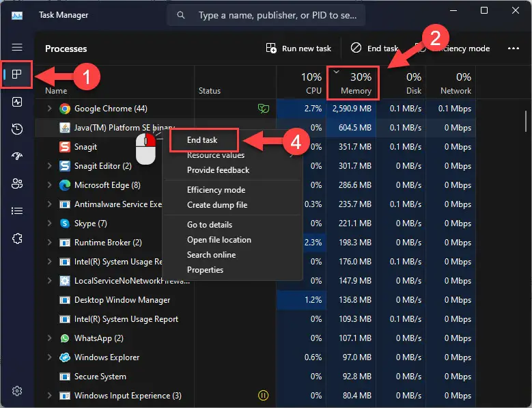
Task: Click Properties in the context menu
Action: pos(205,270)
